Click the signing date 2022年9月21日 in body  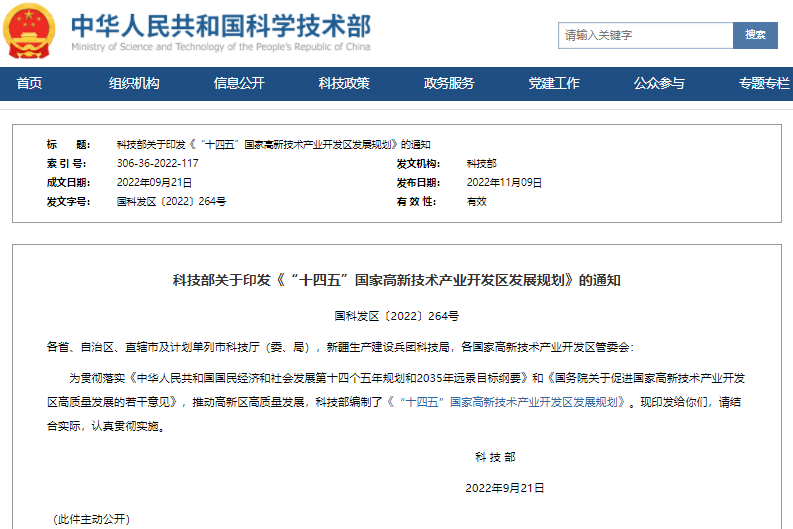click(505, 488)
